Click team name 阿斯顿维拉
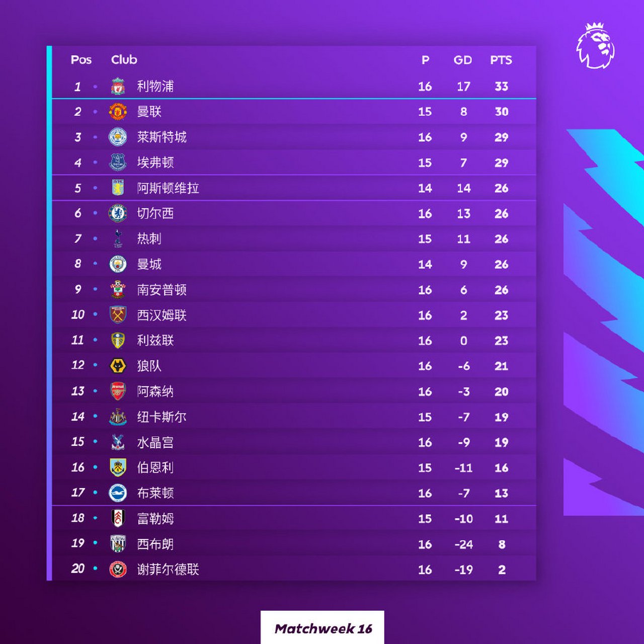This screenshot has height=644, width=644. point(168,188)
